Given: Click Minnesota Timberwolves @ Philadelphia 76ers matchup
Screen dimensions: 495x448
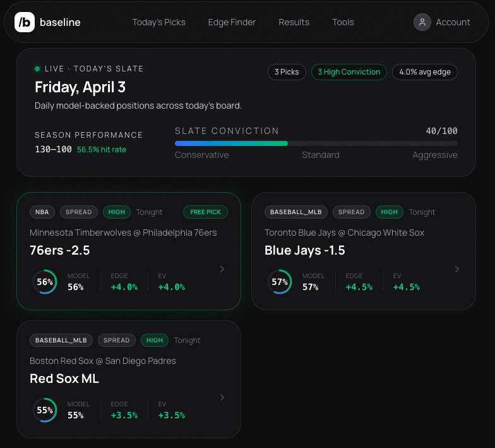Looking at the screenshot, I should [123, 233].
